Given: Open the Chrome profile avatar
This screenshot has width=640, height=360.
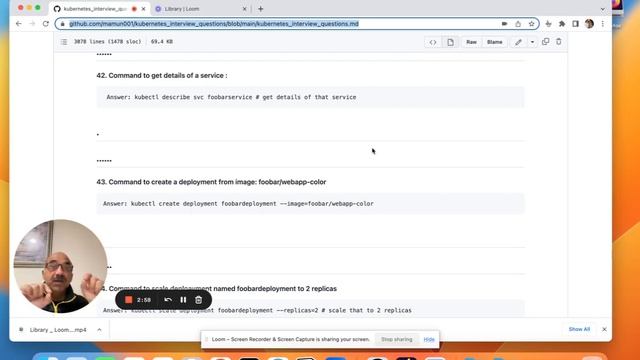Looking at the screenshot, I should 589,24.
